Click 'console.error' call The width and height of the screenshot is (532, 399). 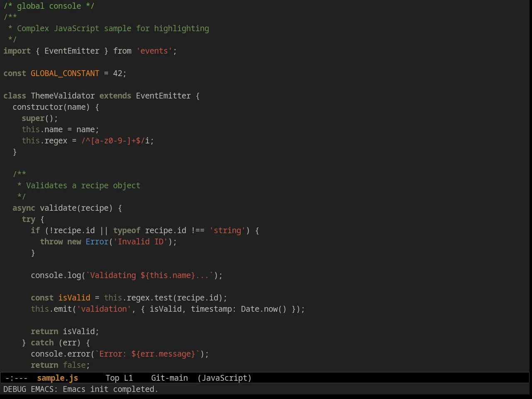pyautogui.click(x=60, y=354)
